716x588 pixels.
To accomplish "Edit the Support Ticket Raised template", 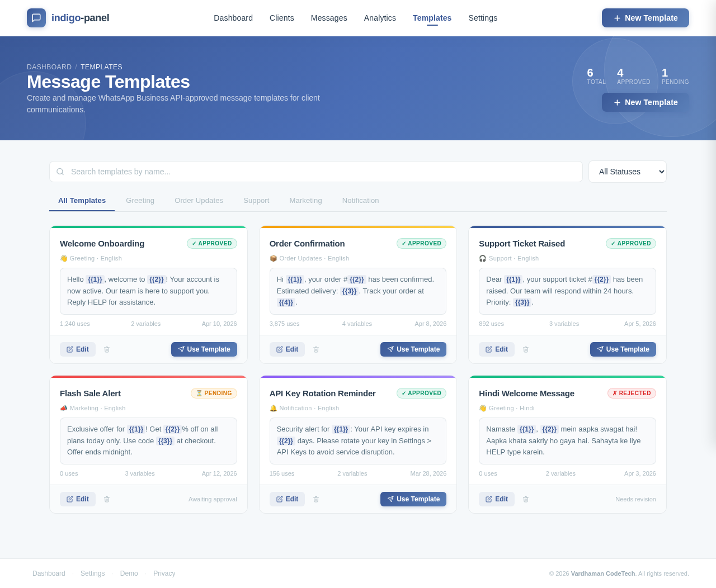I will click(497, 349).
